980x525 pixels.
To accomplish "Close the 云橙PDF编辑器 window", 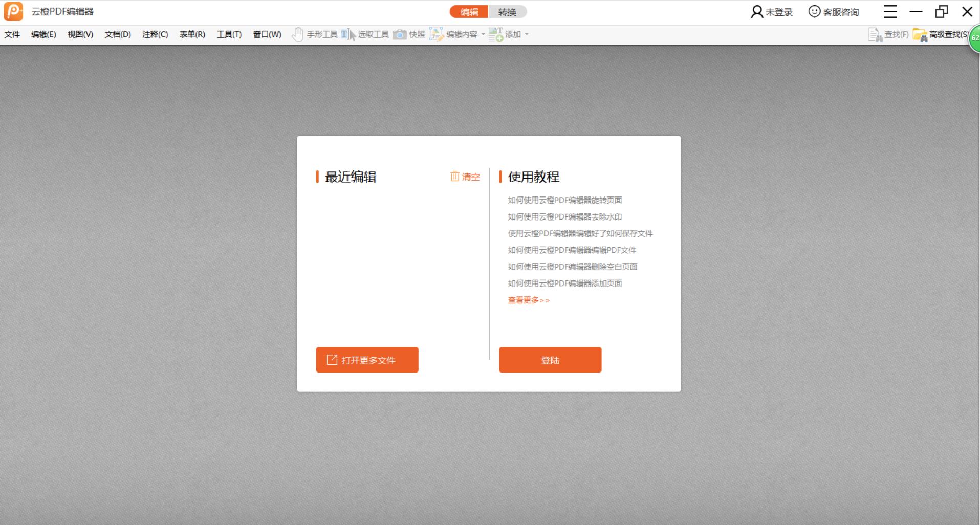I will point(967,12).
